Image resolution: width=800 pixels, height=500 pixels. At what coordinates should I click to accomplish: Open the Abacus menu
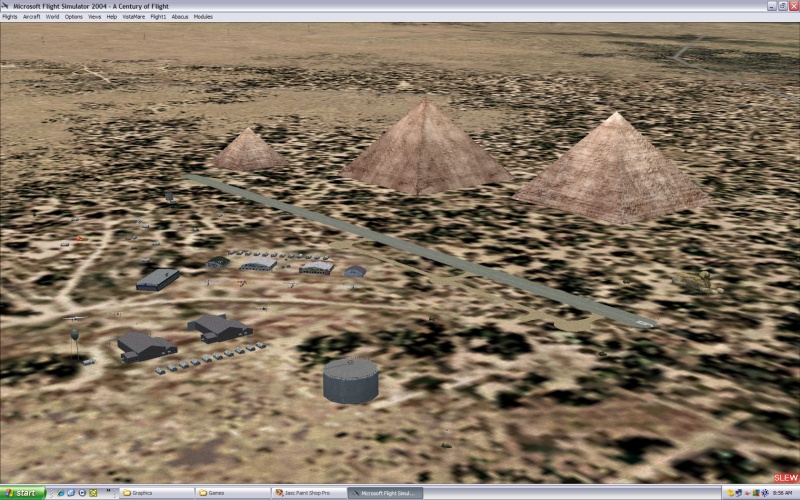(x=180, y=17)
